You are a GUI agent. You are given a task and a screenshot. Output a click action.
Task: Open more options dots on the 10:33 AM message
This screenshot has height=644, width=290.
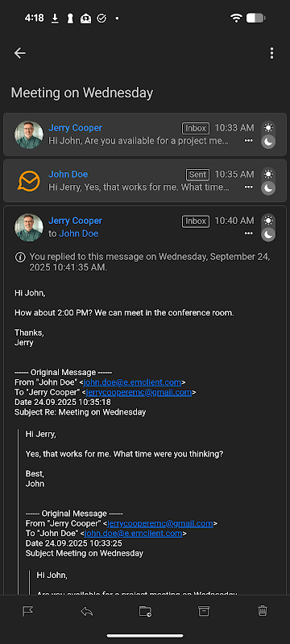(x=248, y=140)
